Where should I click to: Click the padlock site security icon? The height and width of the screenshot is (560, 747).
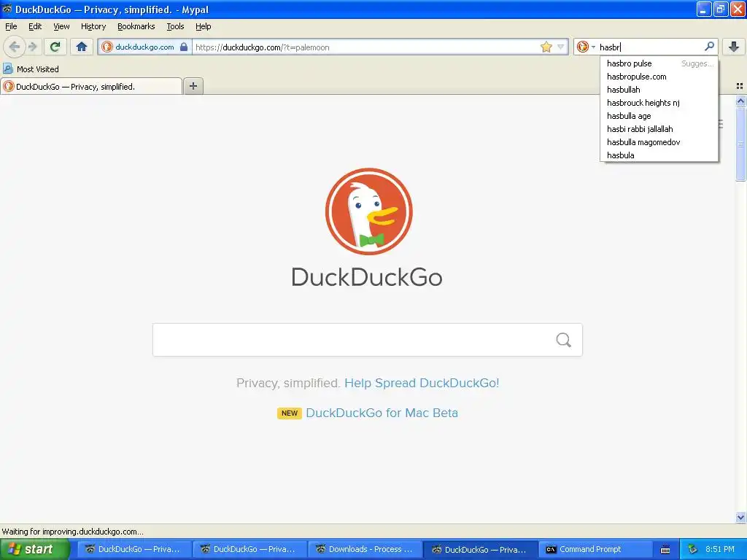184,47
